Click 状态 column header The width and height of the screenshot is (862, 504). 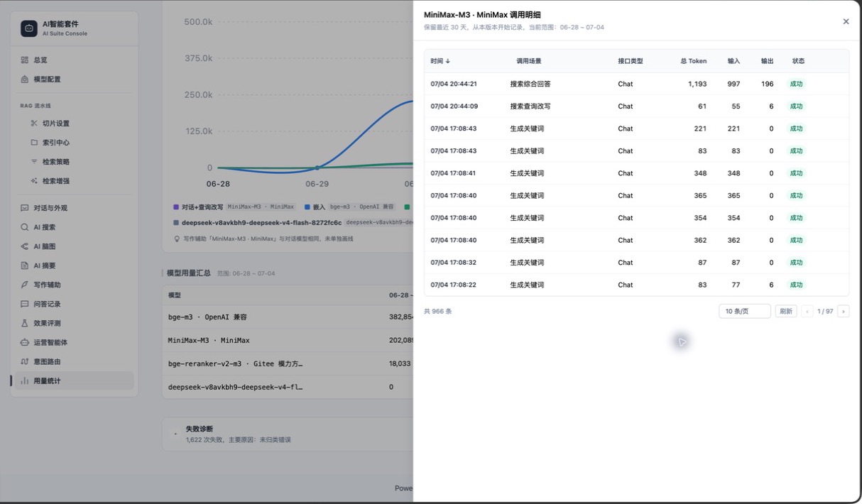[798, 61]
